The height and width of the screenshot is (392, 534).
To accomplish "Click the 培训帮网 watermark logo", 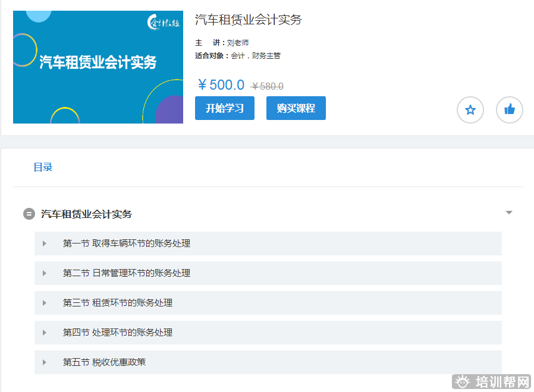I will (491, 381).
